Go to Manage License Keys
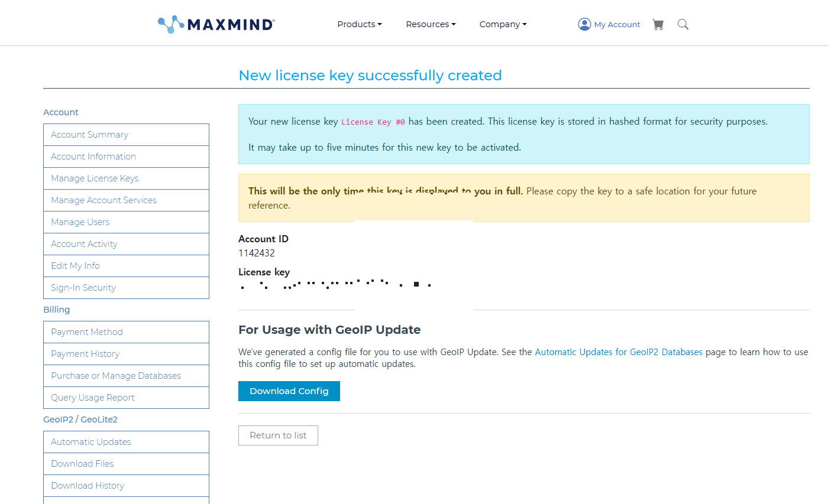This screenshot has width=828, height=504. (126, 178)
